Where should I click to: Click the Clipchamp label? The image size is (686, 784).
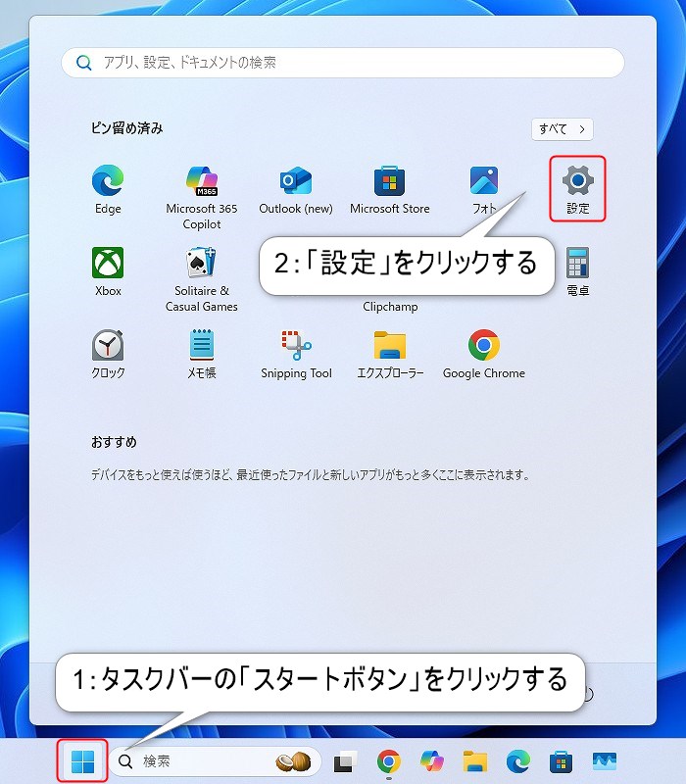(390, 307)
